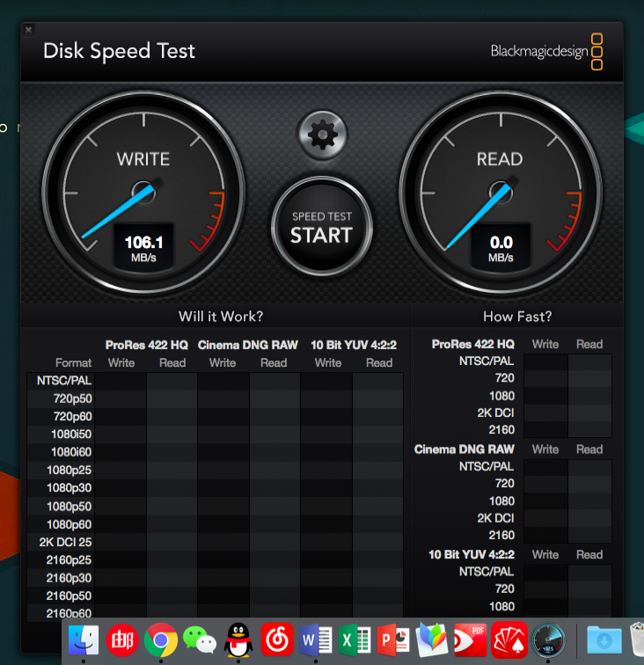644x665 pixels.
Task: Select the 2K DCI 25 format row
Action: (215, 542)
